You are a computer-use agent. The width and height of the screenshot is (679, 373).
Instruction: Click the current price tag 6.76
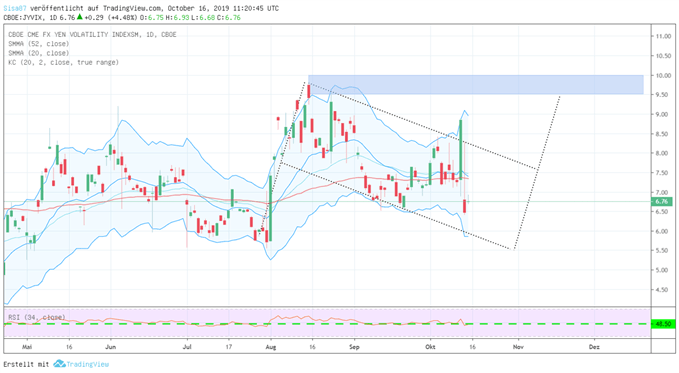click(661, 201)
